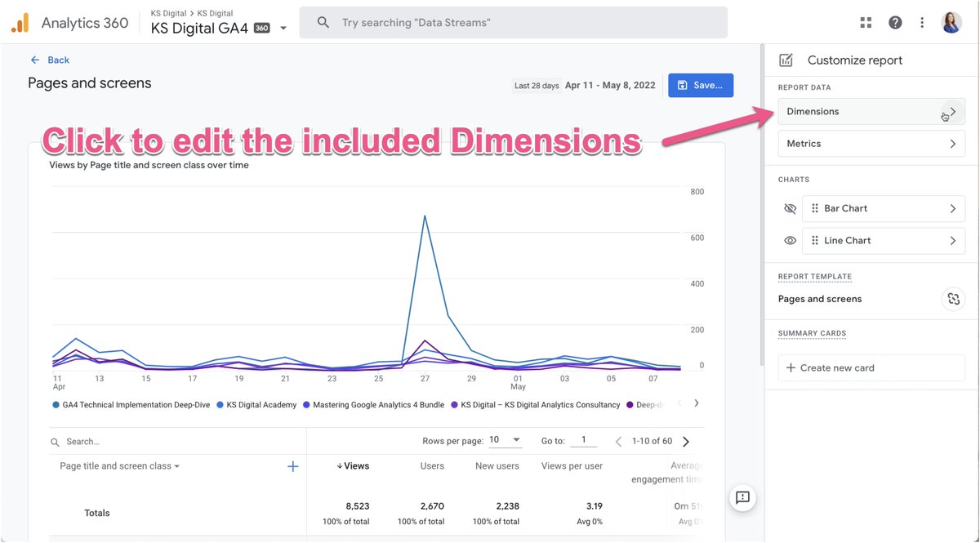Click the 3.19 Views per user value
Image resolution: width=980 pixels, height=543 pixels.
point(594,506)
